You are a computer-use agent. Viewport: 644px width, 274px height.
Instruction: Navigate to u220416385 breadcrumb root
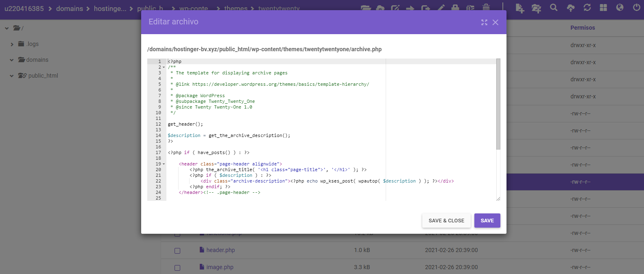pos(24,9)
